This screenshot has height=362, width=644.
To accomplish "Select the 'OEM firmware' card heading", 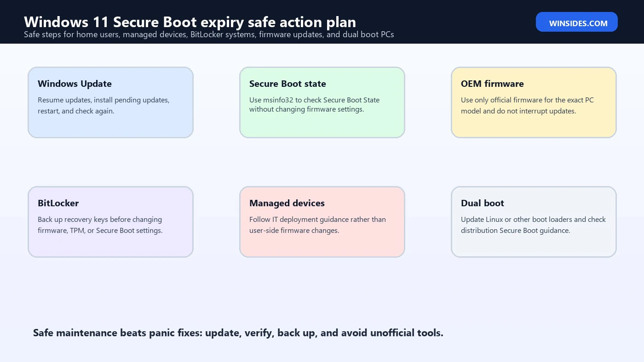I will coord(492,84).
